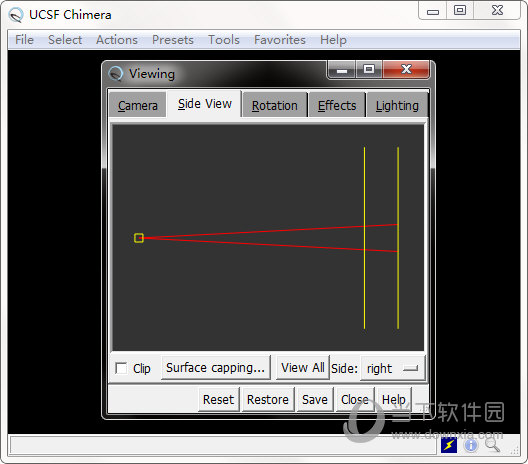
Task: Click the lightning bolt status icon
Action: tap(449, 445)
